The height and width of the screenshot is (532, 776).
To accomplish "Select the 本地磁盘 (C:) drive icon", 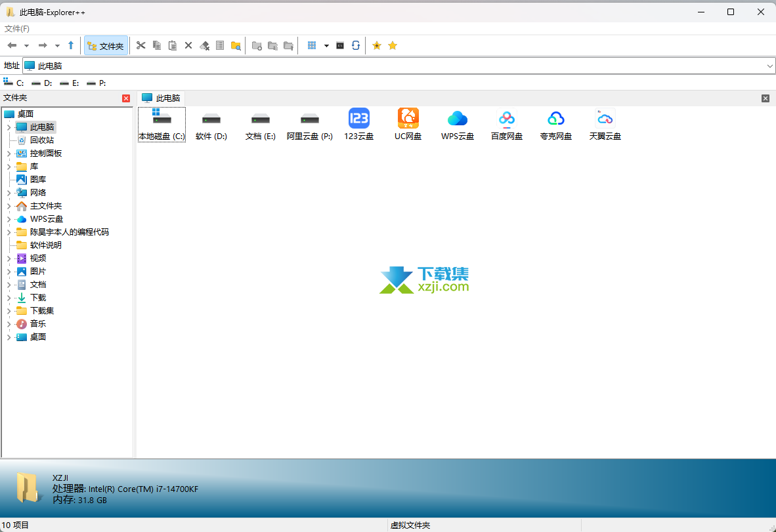I will coord(162,125).
